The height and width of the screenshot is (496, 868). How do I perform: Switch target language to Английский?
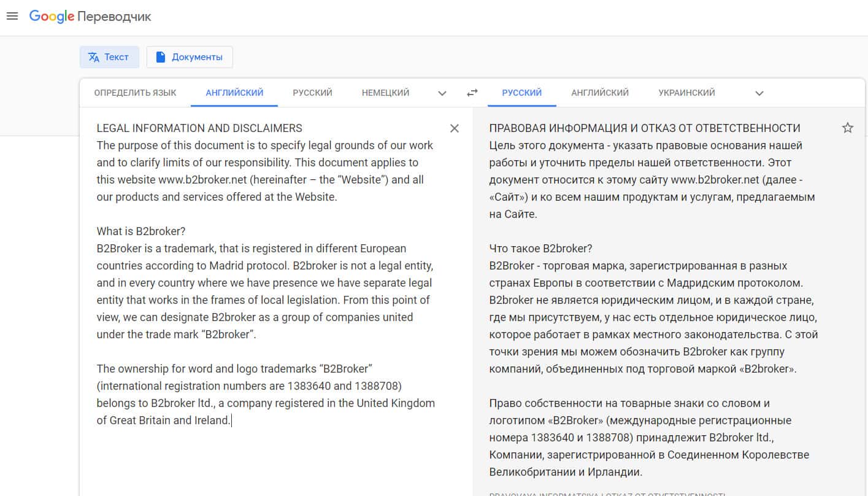600,93
